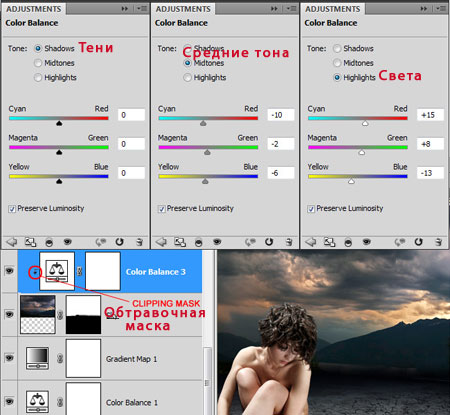Reset adjustment defaults in the Midtones-selected panel

point(269,242)
